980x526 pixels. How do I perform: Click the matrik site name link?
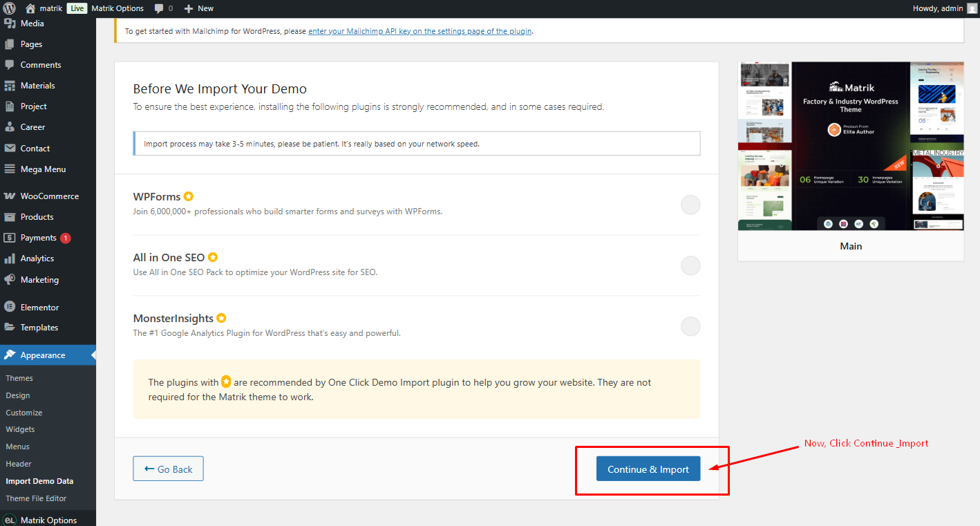(x=52, y=8)
